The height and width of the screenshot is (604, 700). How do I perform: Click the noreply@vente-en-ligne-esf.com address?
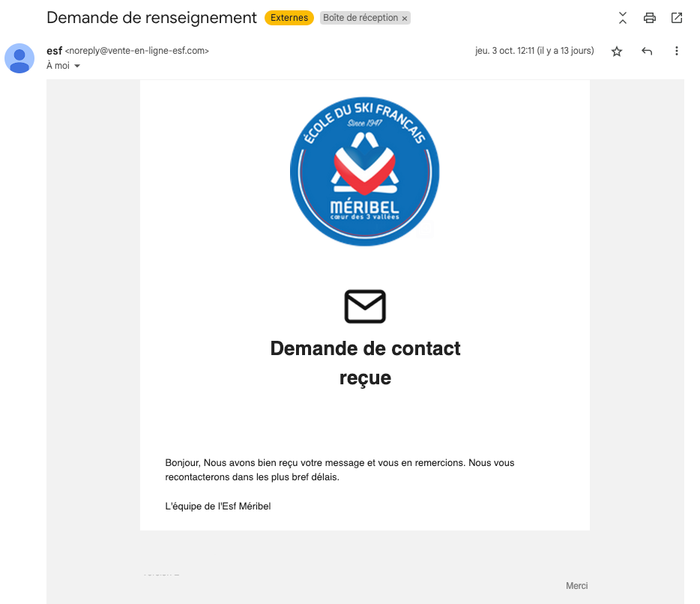137,51
